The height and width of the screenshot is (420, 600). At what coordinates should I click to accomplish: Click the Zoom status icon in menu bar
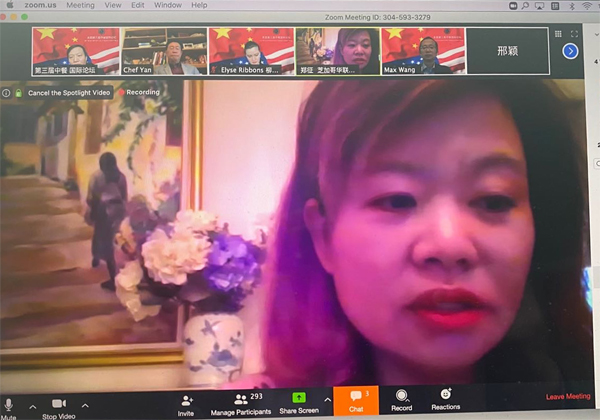point(513,5)
